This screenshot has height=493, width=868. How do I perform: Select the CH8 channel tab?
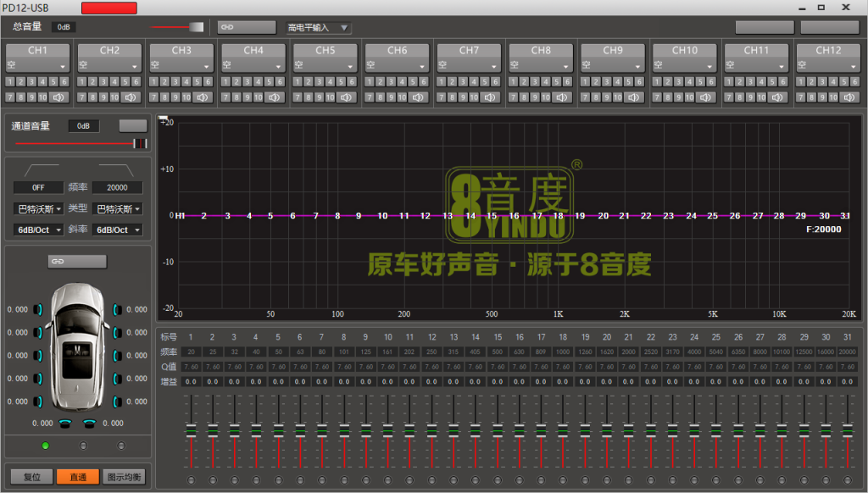[x=541, y=50]
